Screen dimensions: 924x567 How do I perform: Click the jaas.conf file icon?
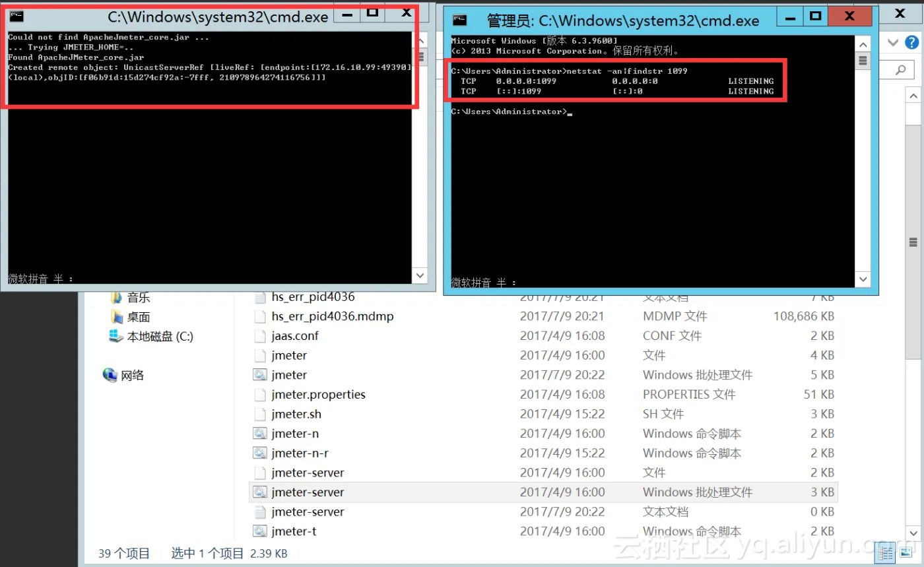(x=260, y=336)
